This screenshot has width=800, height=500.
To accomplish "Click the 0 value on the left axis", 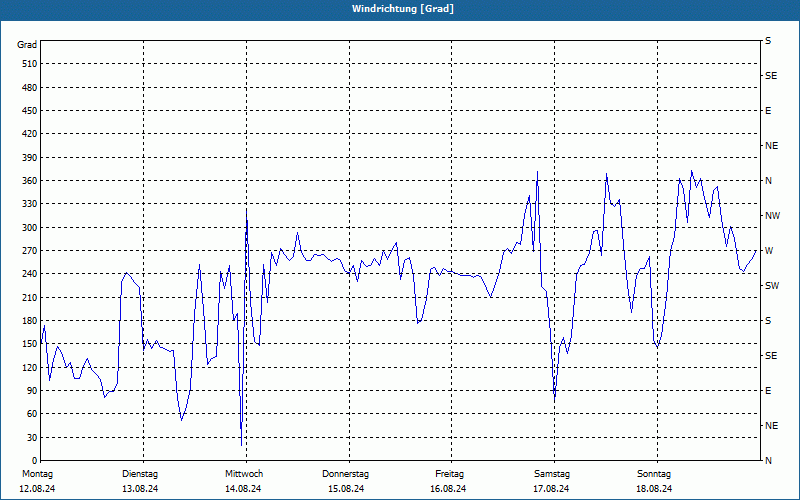I will [34, 461].
